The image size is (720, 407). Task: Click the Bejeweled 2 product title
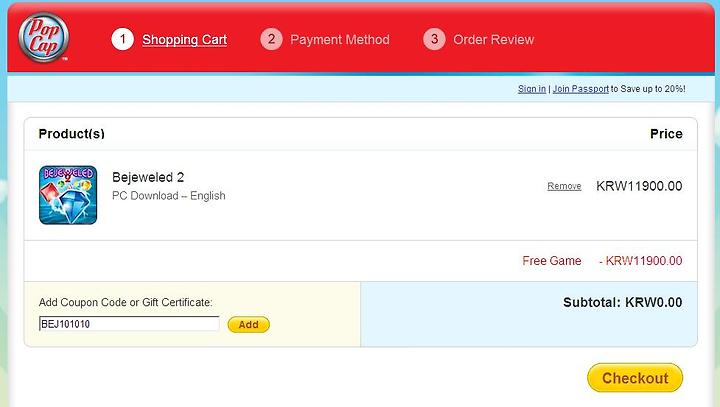148,177
